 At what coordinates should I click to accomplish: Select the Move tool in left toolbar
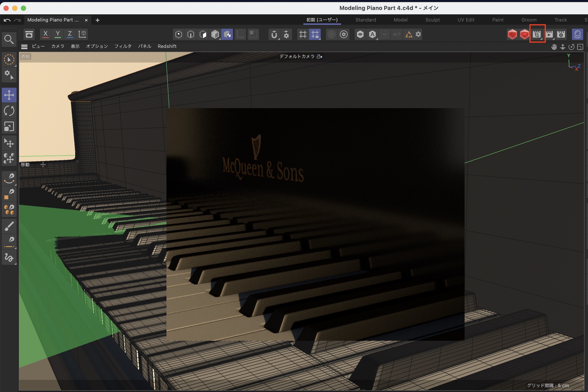(9, 95)
